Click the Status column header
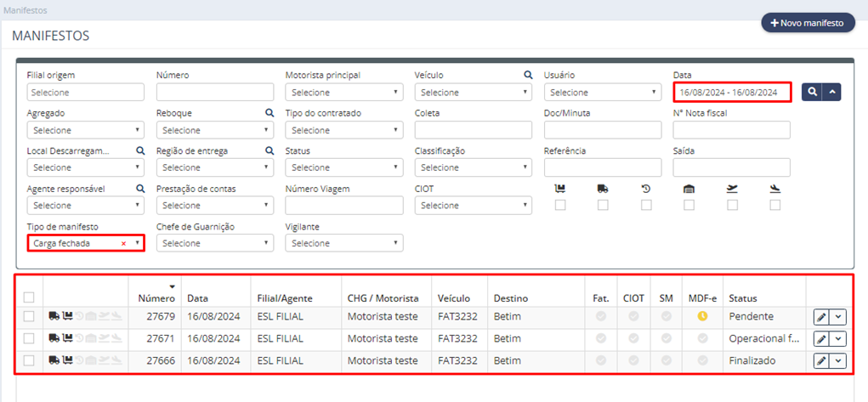 [743, 298]
